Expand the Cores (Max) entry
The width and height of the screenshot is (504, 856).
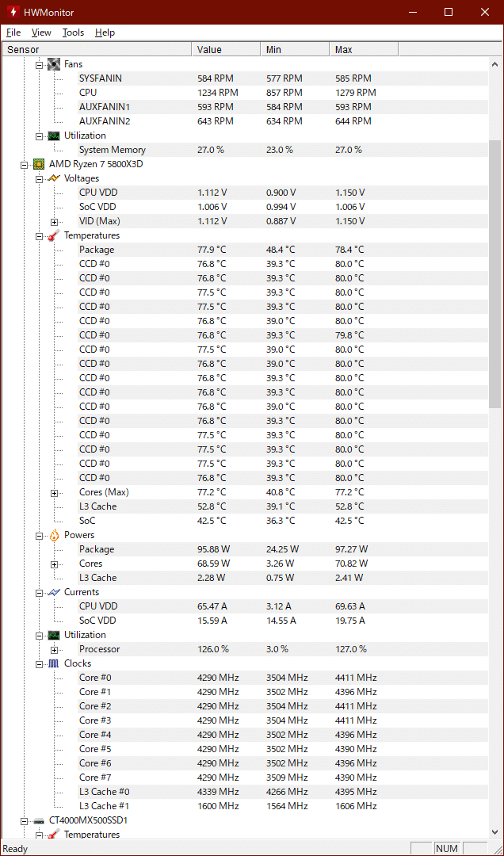[x=54, y=492]
